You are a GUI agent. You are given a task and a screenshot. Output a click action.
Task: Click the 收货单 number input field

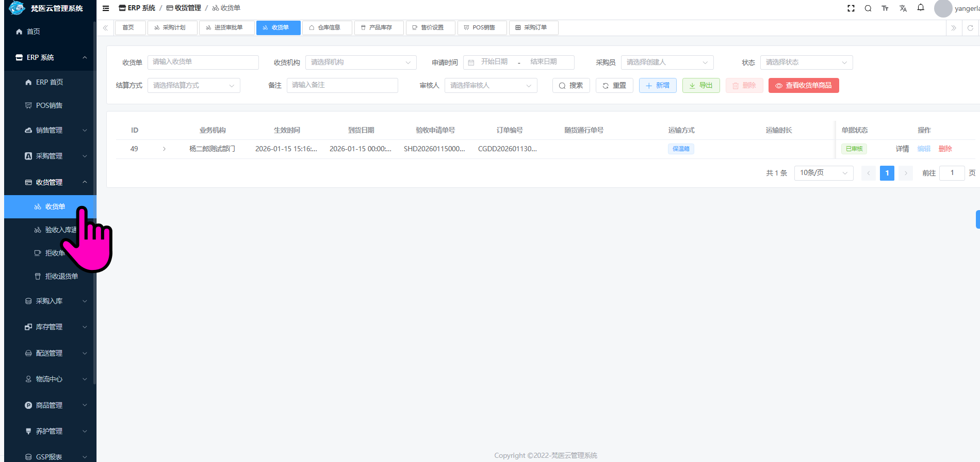click(203, 62)
